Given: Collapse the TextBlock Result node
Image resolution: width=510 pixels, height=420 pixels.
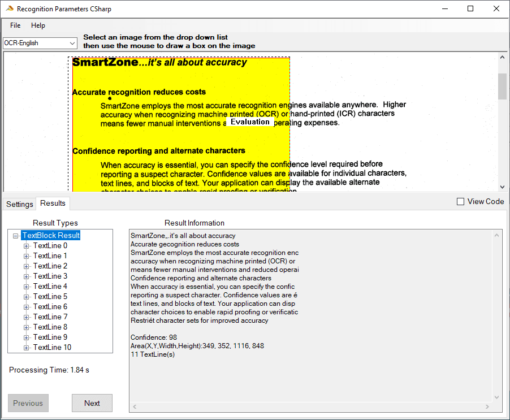Looking at the screenshot, I should pyautogui.click(x=15, y=236).
